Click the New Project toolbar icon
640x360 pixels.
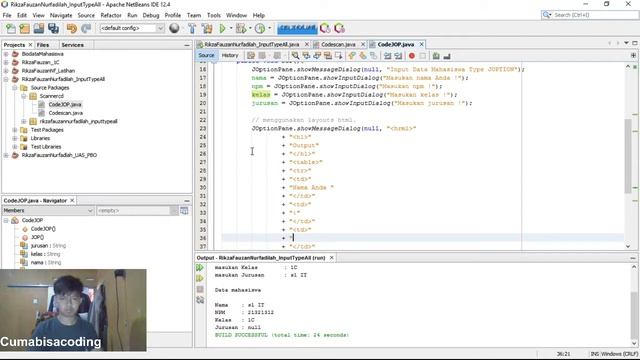[x=24, y=28]
